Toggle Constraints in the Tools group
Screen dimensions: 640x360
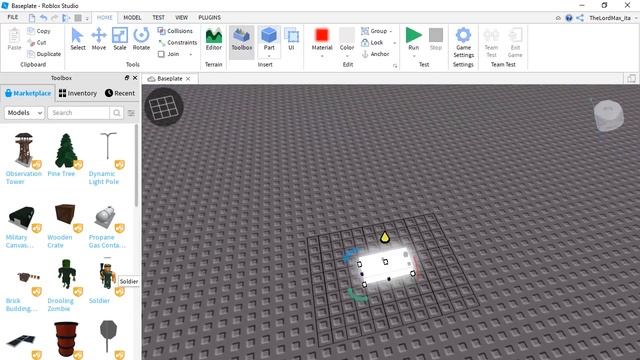178,42
